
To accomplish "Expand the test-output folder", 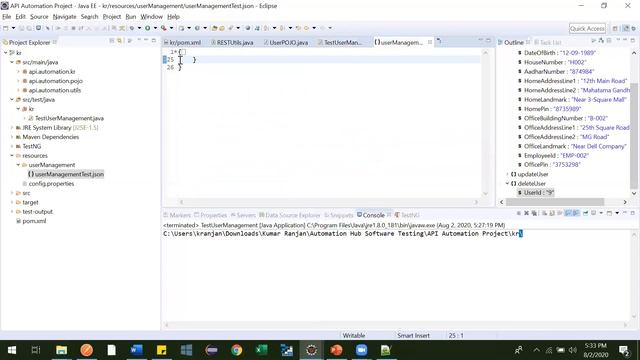I will click(x=12, y=212).
